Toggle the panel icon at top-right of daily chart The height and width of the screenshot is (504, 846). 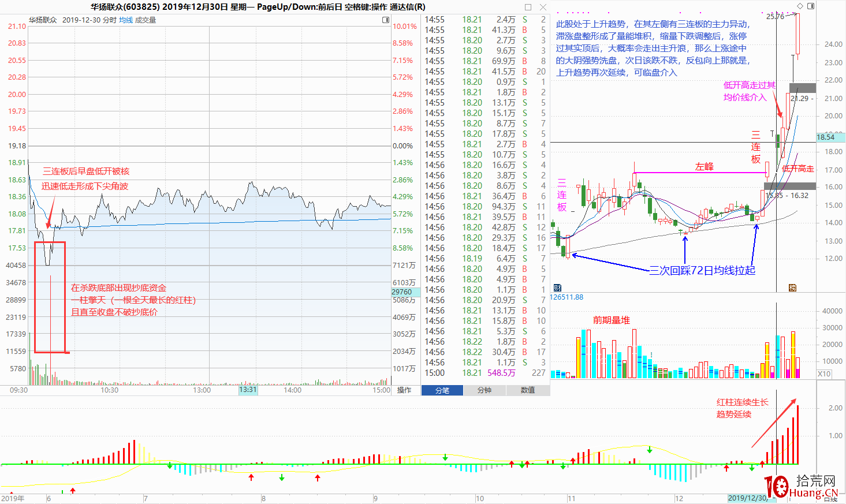click(811, 6)
